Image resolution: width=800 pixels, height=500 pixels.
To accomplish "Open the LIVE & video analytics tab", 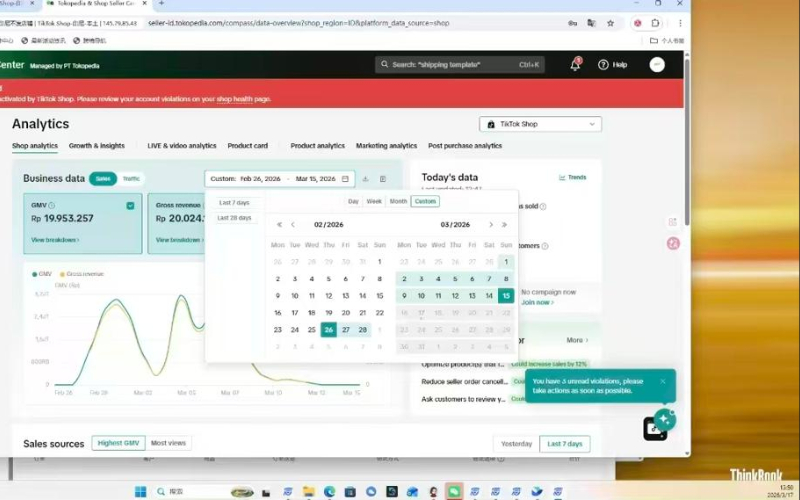I will click(182, 146).
